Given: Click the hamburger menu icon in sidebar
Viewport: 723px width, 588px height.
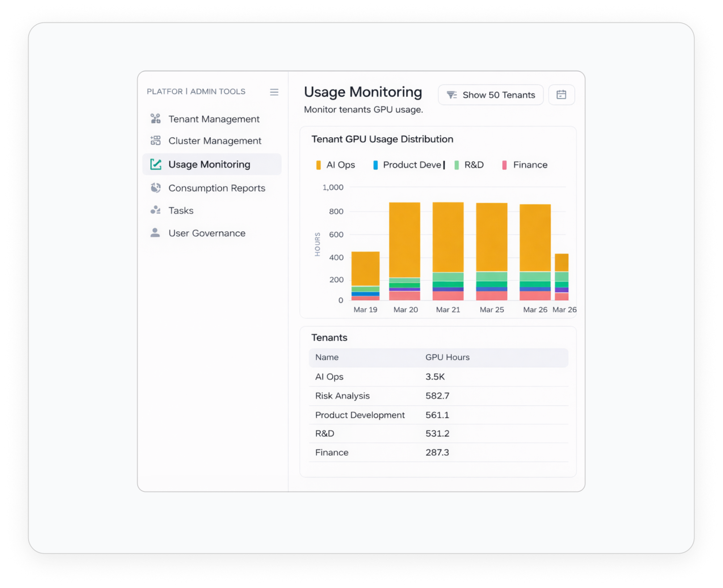Looking at the screenshot, I should tap(274, 92).
